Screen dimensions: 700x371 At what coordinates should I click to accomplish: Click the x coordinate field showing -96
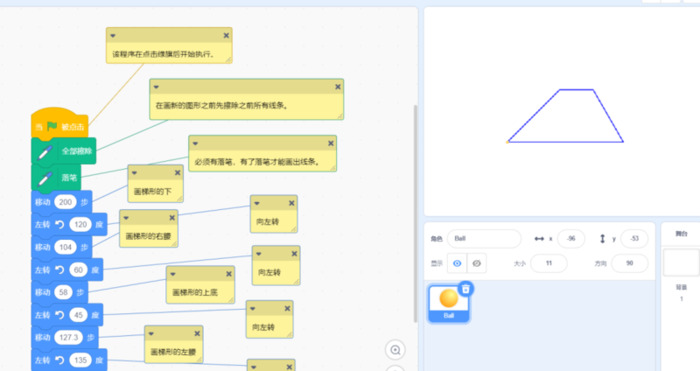point(571,239)
